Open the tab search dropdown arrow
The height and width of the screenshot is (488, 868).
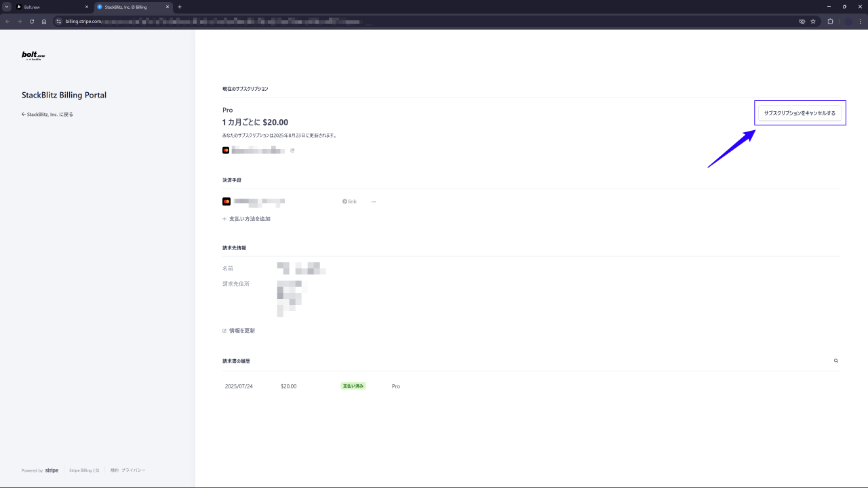7,7
